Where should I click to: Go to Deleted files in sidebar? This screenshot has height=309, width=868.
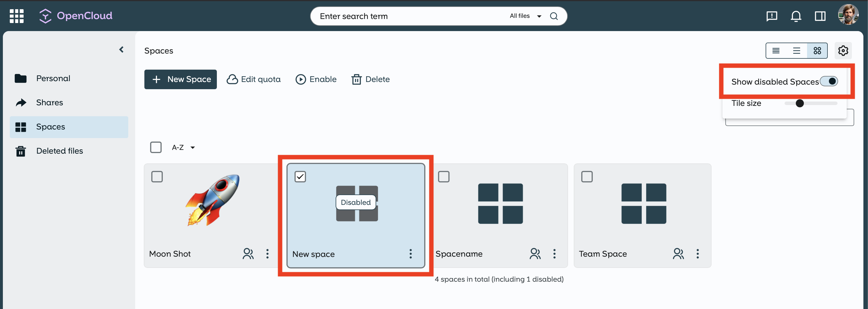[x=59, y=151]
